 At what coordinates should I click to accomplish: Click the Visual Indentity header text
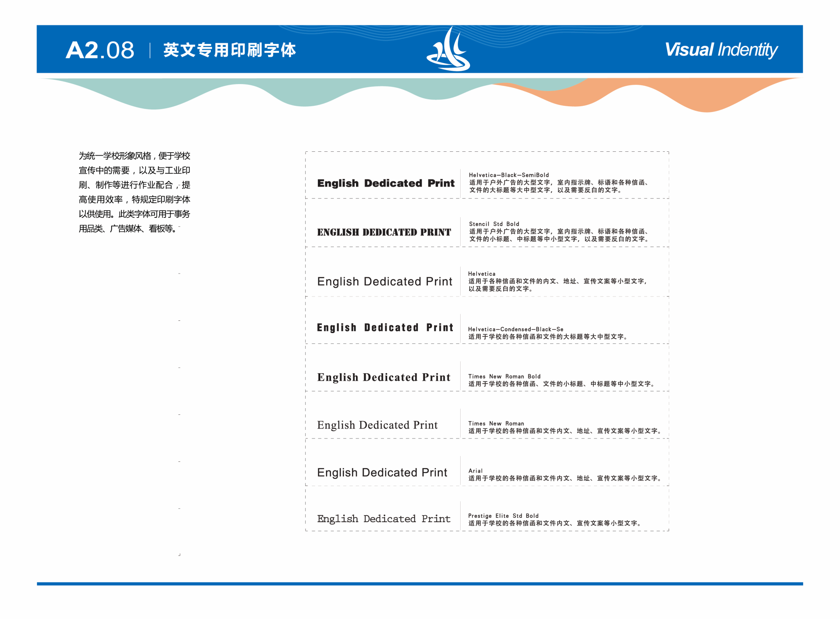point(721,50)
